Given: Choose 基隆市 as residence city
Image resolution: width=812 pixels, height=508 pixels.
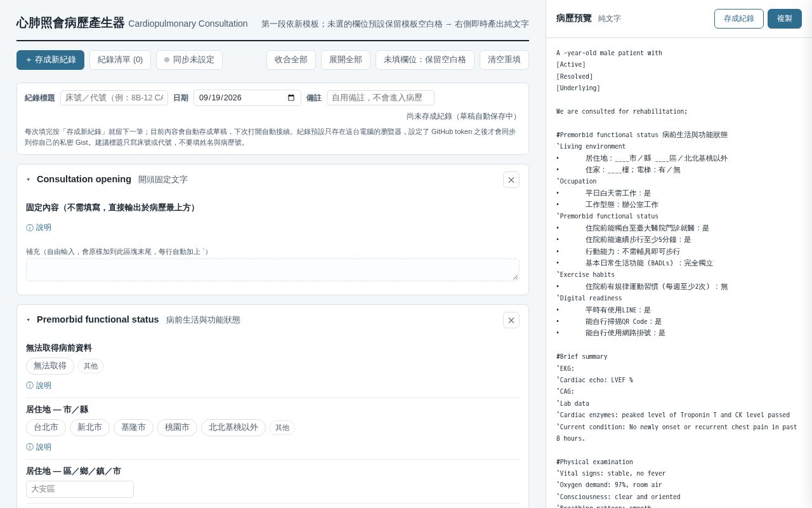Looking at the screenshot, I should click(133, 427).
